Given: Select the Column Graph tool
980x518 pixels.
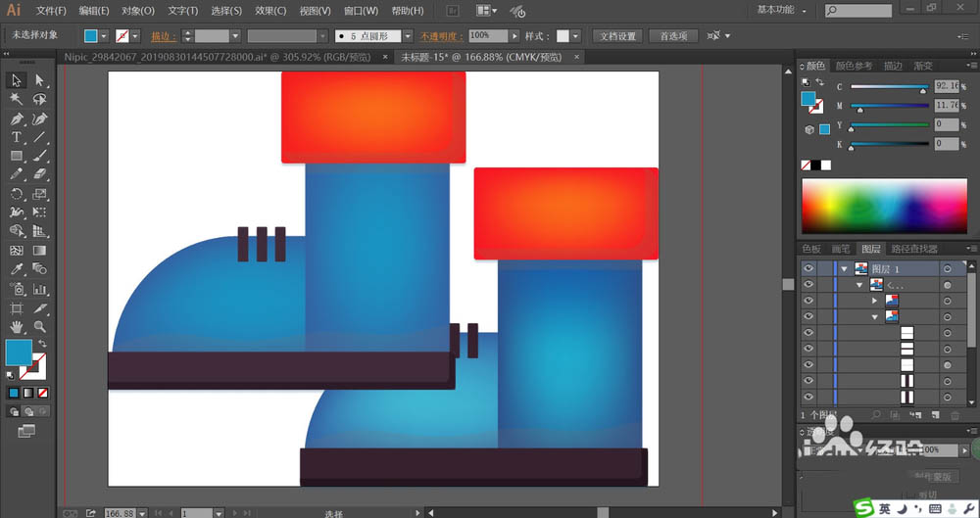Looking at the screenshot, I should click(40, 289).
